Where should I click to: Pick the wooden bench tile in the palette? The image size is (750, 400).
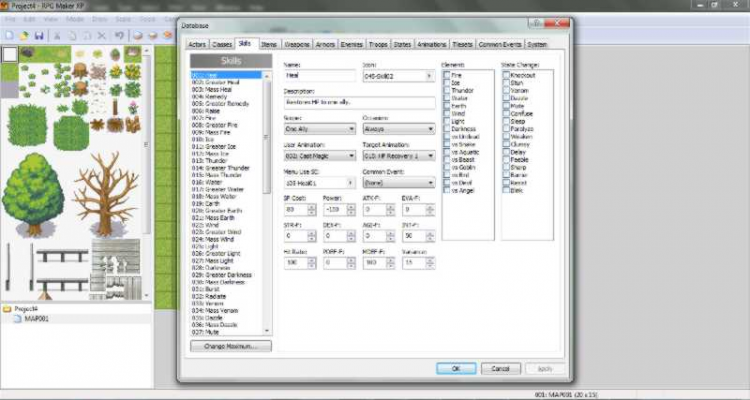(63, 255)
